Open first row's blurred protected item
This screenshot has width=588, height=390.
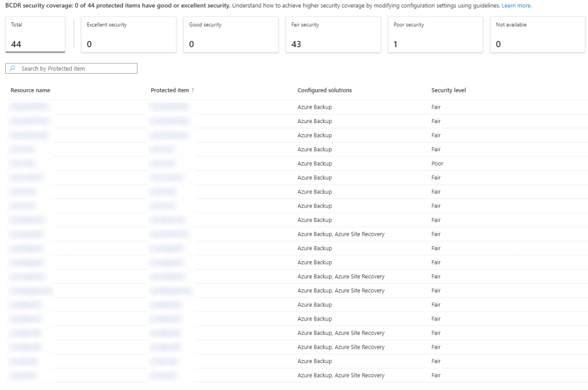pyautogui.click(x=168, y=107)
